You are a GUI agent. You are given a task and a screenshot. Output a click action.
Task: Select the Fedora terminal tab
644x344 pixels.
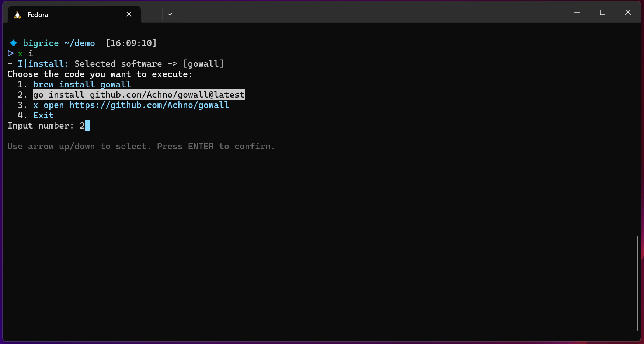[74, 15]
